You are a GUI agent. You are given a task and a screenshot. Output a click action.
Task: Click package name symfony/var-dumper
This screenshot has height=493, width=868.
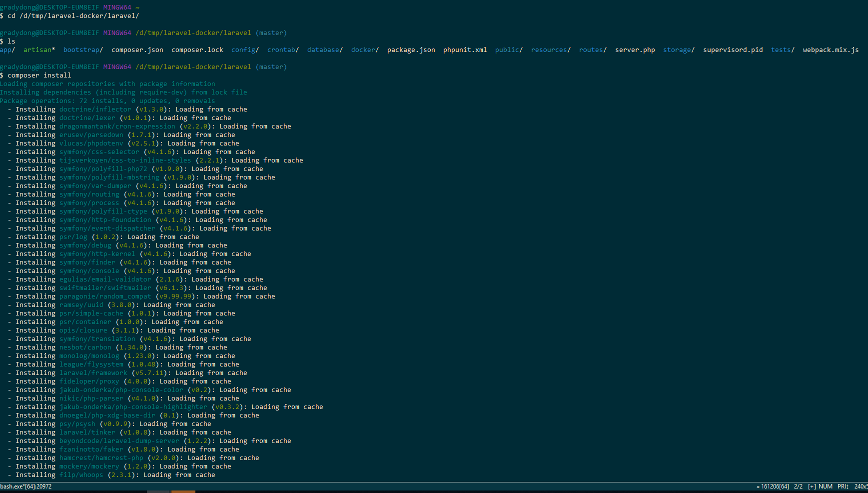click(x=95, y=186)
